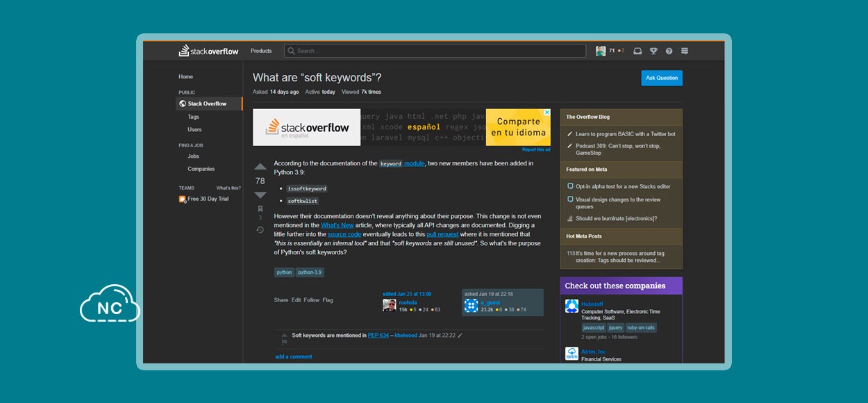
Task: Open the "edited Jan 21 at 13:00" revision link
Action: click(407, 294)
